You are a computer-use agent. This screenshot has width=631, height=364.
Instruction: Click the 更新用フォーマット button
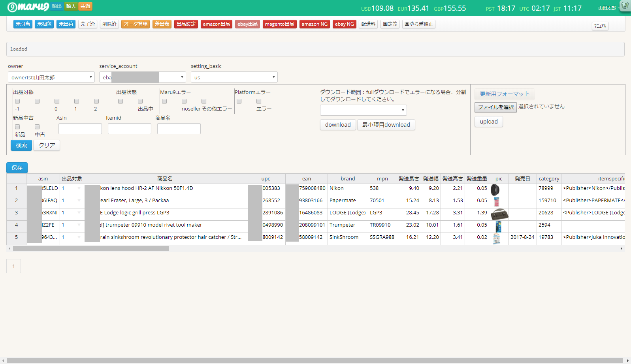click(505, 94)
